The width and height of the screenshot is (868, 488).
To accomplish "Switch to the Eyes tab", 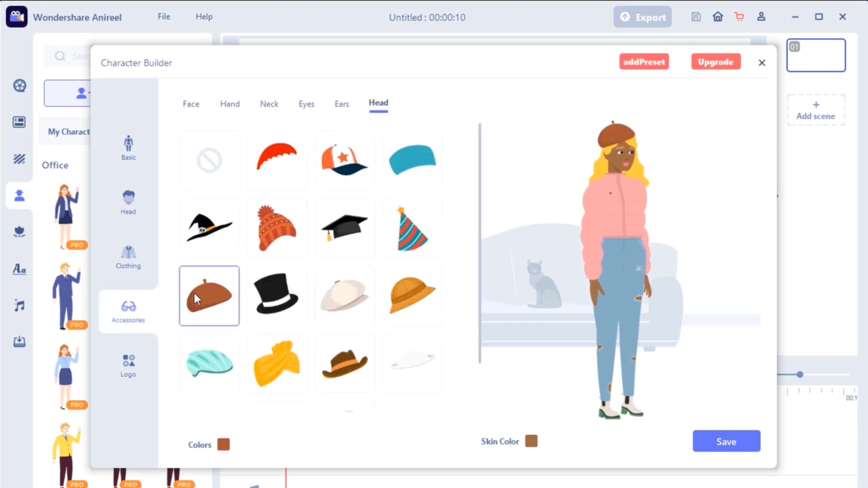I will pyautogui.click(x=306, y=104).
